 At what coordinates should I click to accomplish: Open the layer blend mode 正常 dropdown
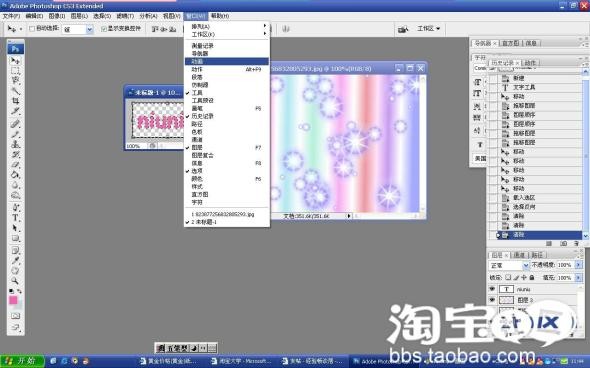[x=509, y=265]
